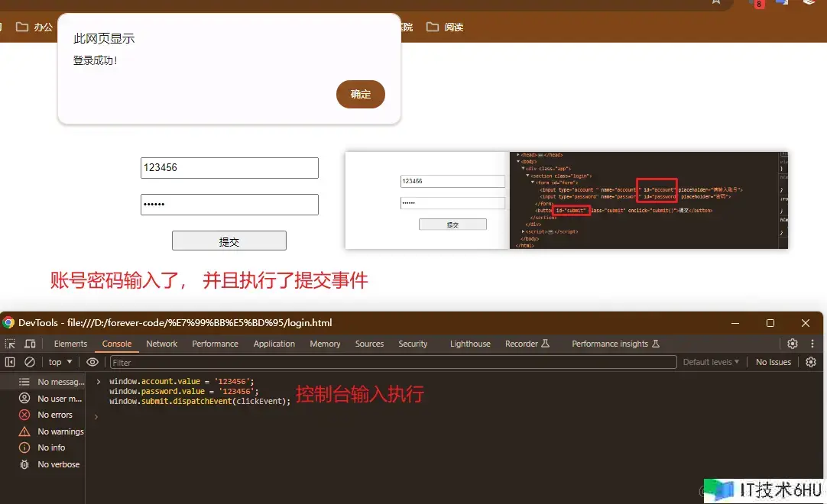Screen dimensions: 827x504
Task: Open the DevTools three-dot customize menu
Action: pyautogui.click(x=812, y=344)
